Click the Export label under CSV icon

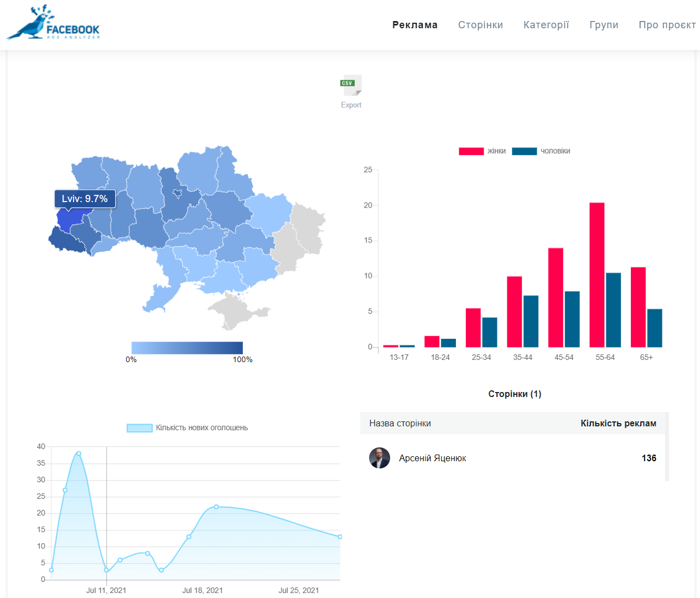tap(351, 105)
